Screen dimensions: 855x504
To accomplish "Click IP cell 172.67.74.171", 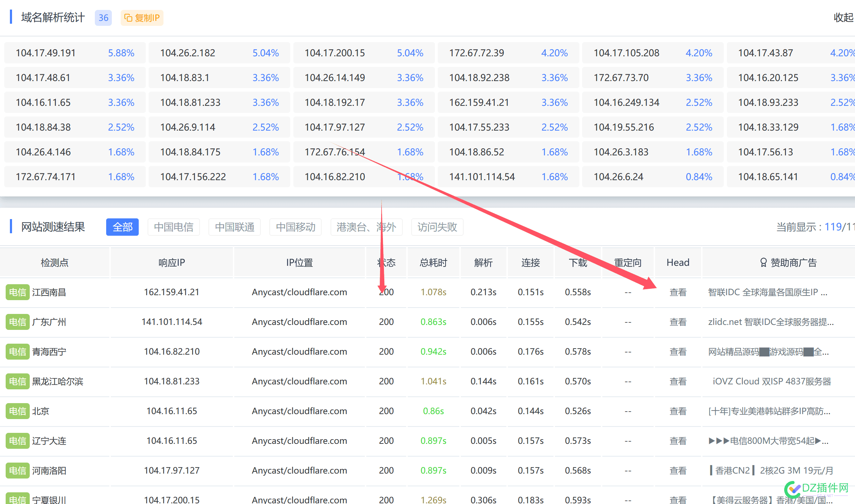I will point(75,177).
